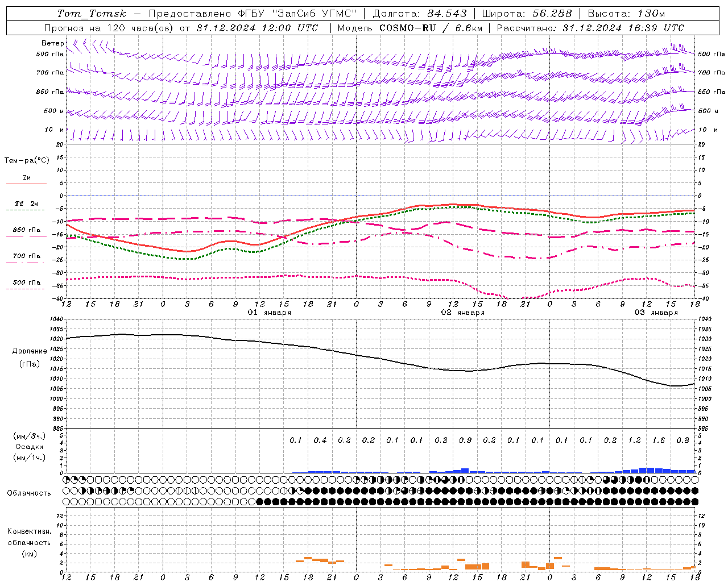Click the 3-hour precipitation value "1.2"
Image resolution: width=728 pixels, height=582 pixels.
634,440
